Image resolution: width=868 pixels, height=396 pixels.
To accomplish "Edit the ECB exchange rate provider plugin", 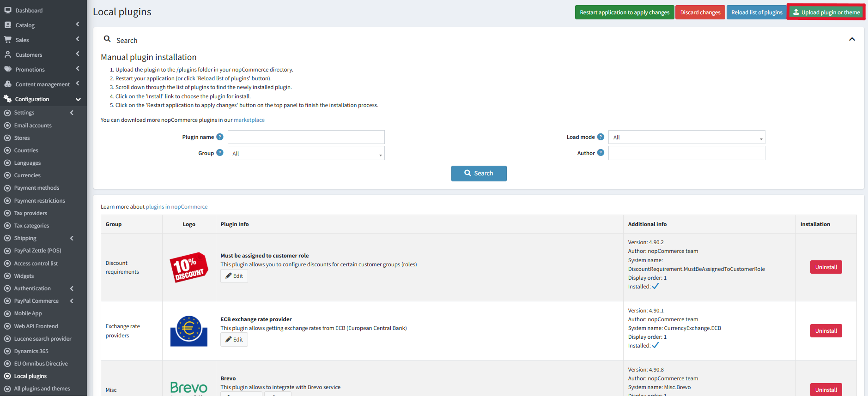I will 234,340.
